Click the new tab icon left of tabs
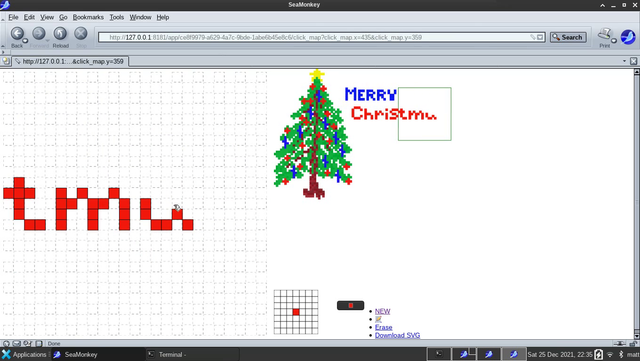Screen dimensions: 640x361 tap(6, 61)
